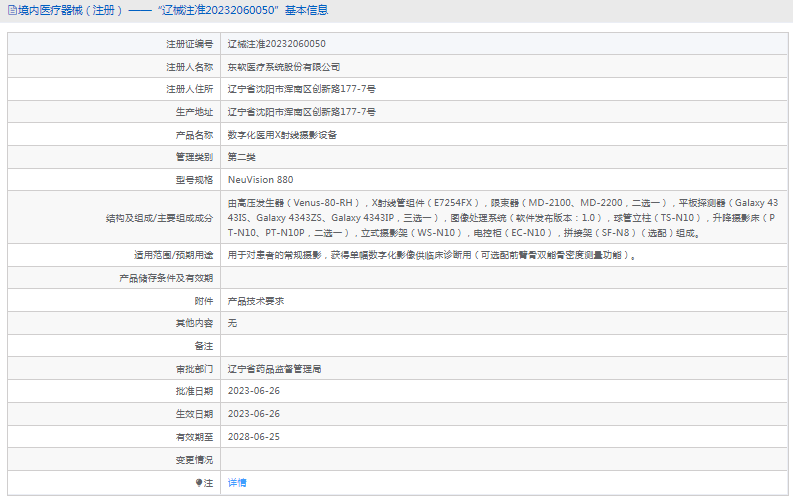Click the 管理类别 row label
This screenshot has height=503, width=793.
point(194,157)
